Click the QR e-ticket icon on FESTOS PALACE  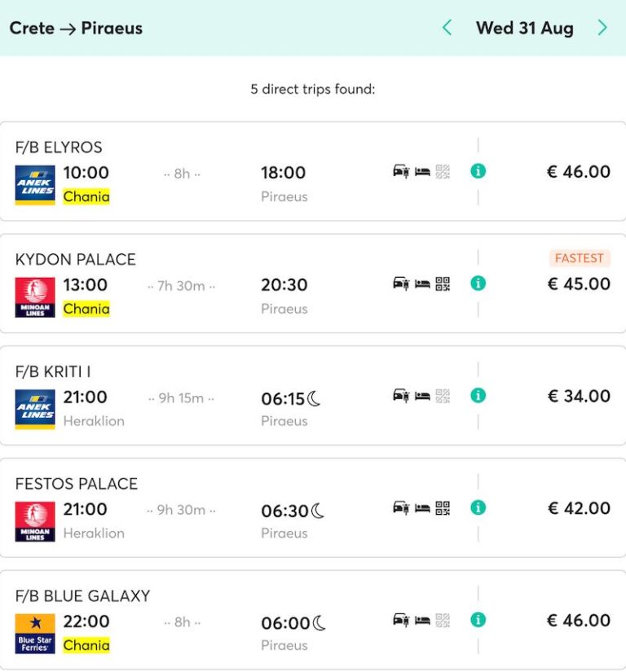pyautogui.click(x=443, y=509)
